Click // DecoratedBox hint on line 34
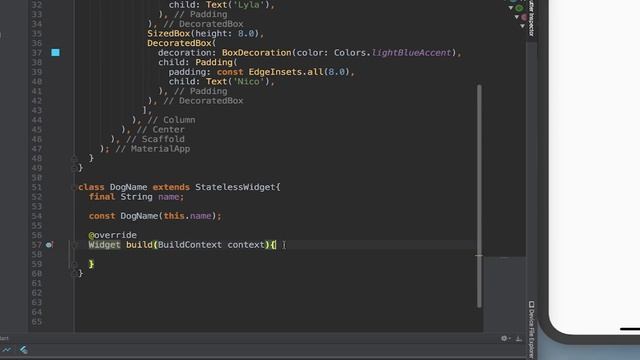This screenshot has width=640, height=360. point(203,24)
